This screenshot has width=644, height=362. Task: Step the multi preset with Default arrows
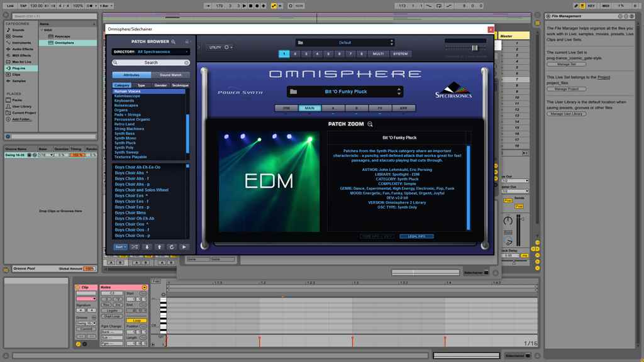(x=391, y=43)
